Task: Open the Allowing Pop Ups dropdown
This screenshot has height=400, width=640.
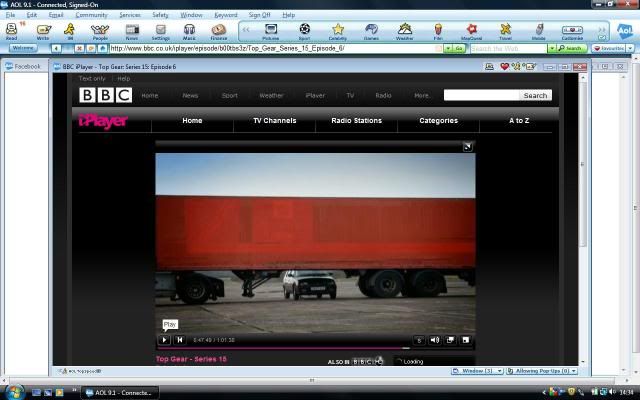Action: pos(542,371)
